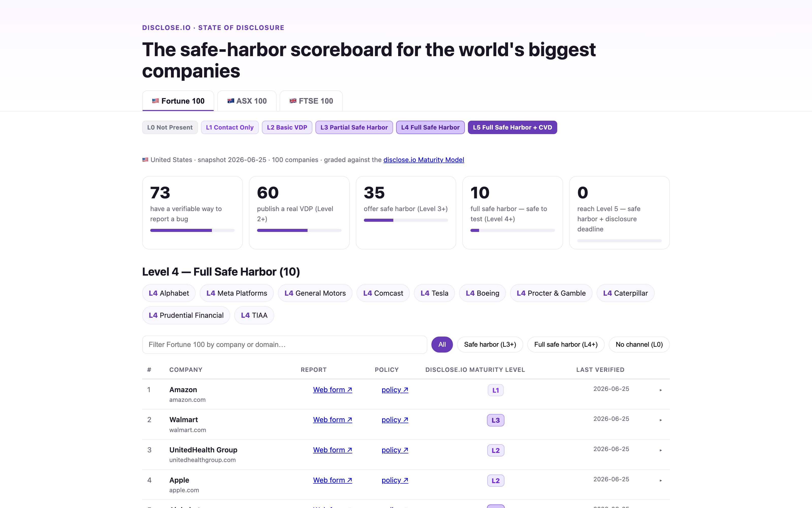The width and height of the screenshot is (812, 508).
Task: Click Walmart's L3 maturity badge
Action: click(x=496, y=420)
